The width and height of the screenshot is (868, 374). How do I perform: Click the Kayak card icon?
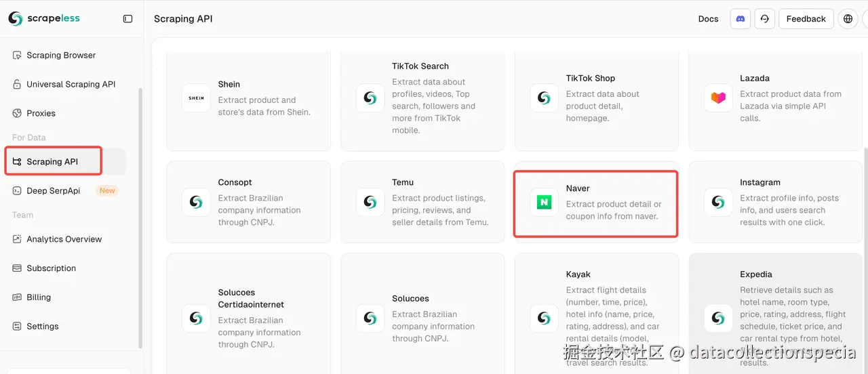click(x=544, y=318)
